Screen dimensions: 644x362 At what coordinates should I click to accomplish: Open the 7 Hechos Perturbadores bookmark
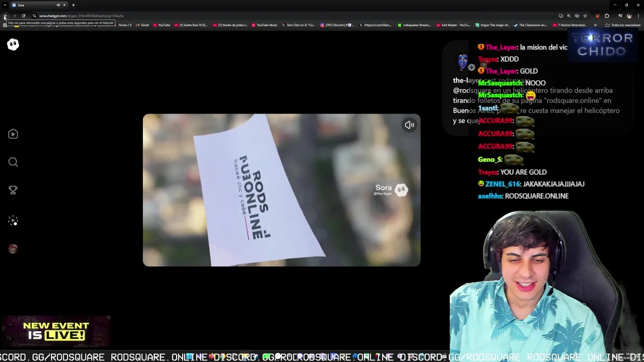569,25
